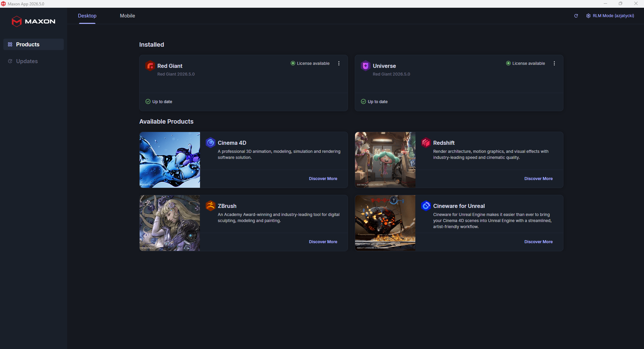Click the Cineware for Unreal spider thumbnail

coord(385,223)
